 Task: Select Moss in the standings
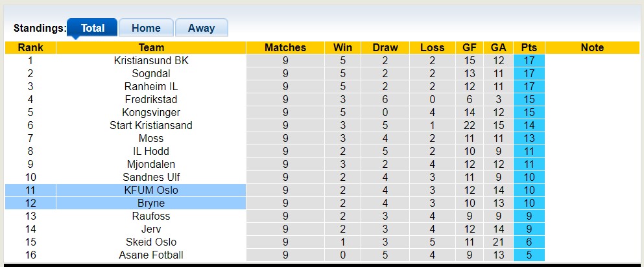151,138
